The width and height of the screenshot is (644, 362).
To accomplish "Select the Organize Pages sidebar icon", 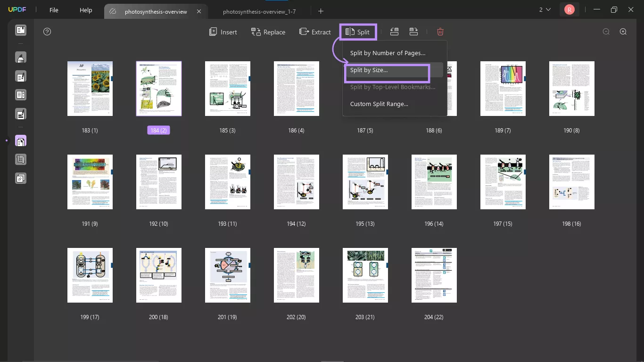I will pyautogui.click(x=20, y=141).
